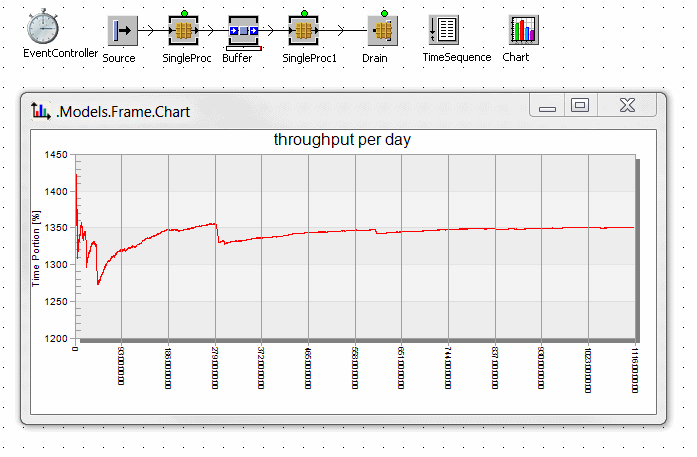Click the Drain object icon
The height and width of the screenshot is (457, 697).
(382, 31)
